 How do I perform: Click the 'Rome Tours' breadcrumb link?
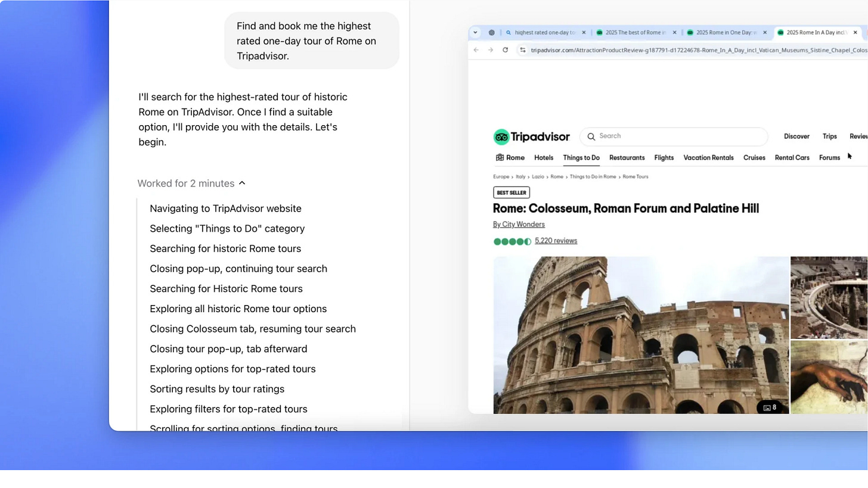coord(635,177)
